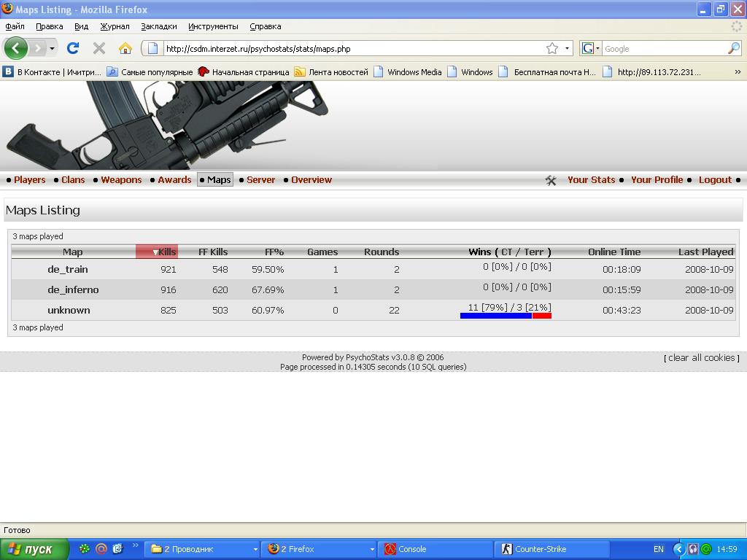This screenshot has height=560, width=747.
Task: Click the blue CT wins bar
Action: (496, 316)
